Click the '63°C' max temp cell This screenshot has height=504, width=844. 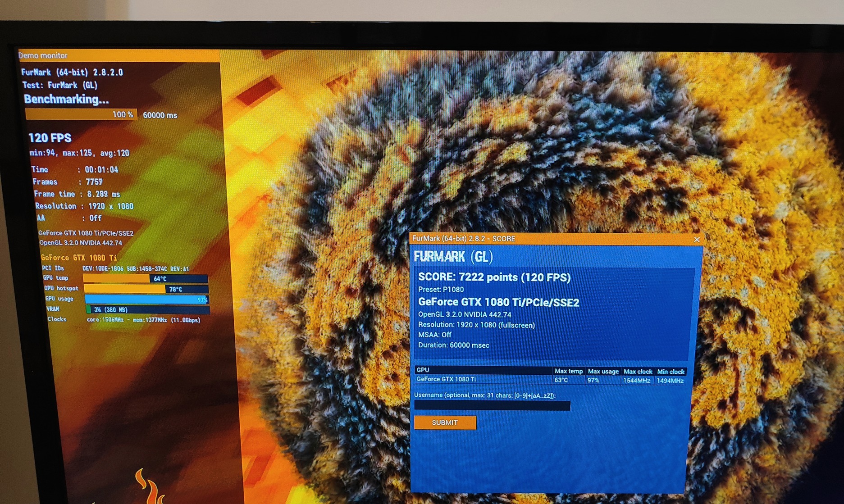[561, 380]
